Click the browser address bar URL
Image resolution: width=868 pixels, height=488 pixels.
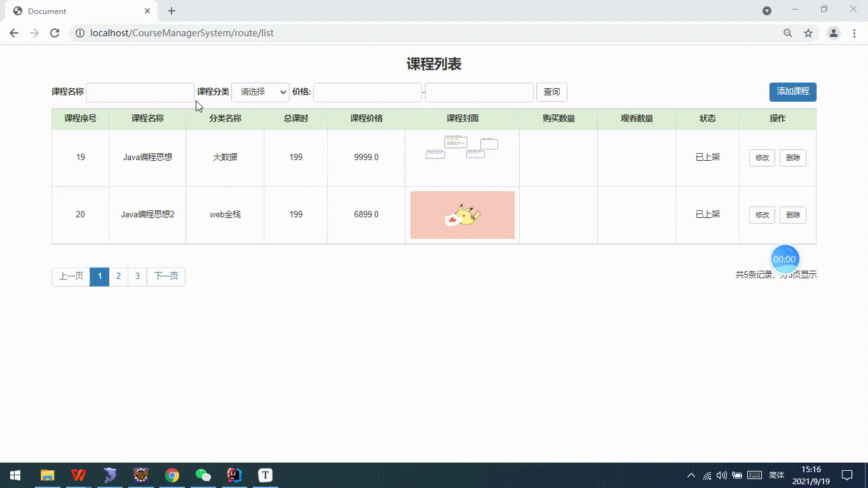pyautogui.click(x=182, y=33)
